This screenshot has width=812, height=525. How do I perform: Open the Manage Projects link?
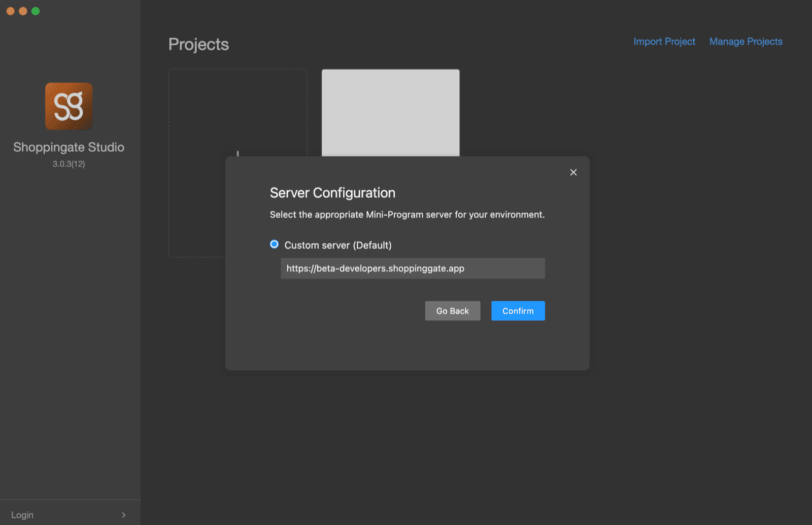coord(746,42)
